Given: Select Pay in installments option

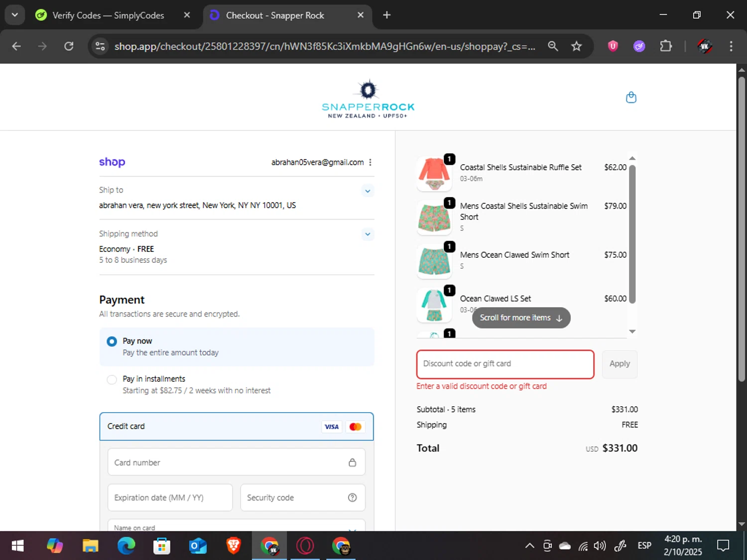Looking at the screenshot, I should coord(237,384).
